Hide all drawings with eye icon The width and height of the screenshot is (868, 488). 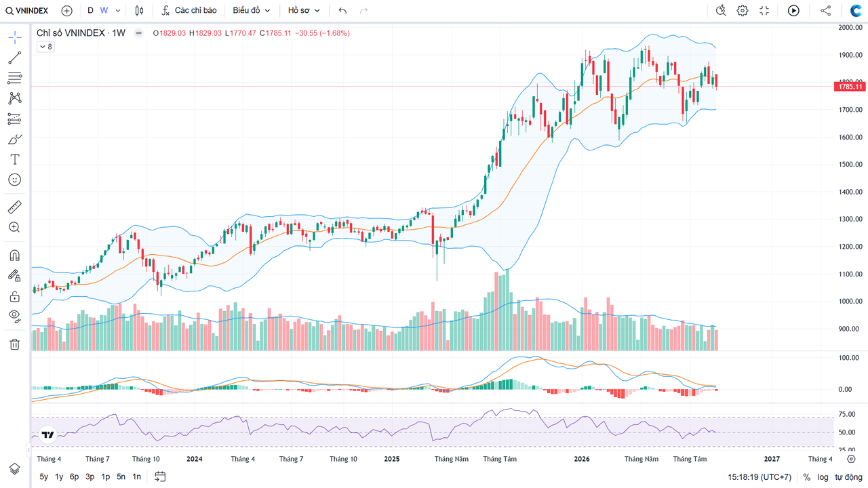click(14, 317)
